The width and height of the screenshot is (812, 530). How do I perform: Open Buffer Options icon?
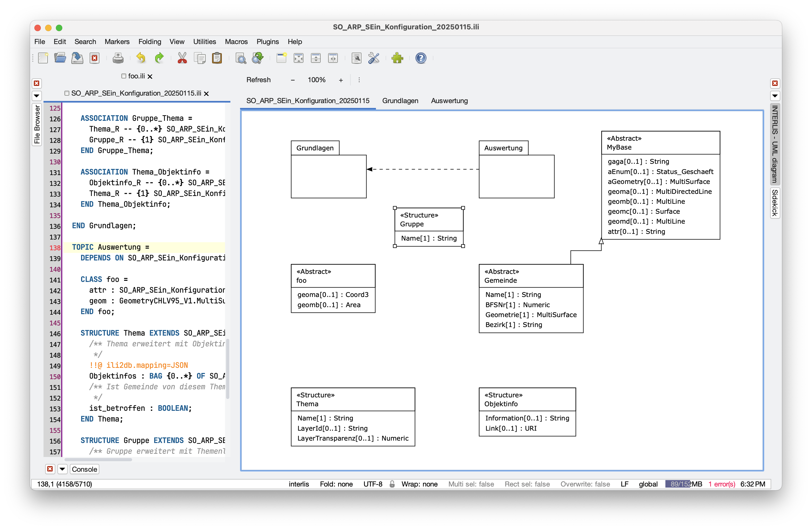coord(357,58)
